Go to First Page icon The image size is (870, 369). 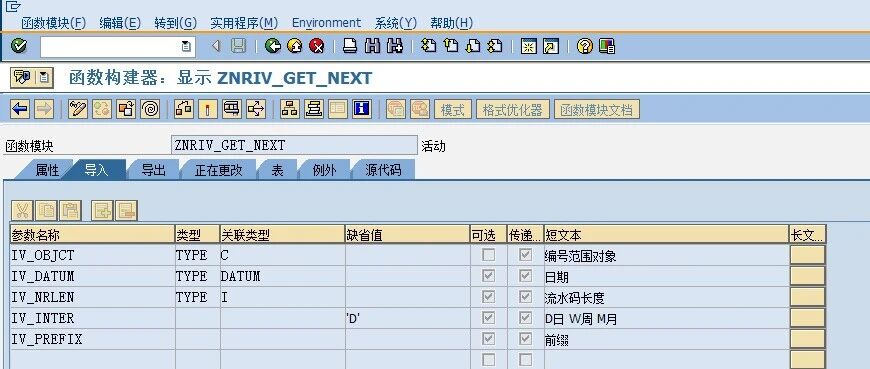pyautogui.click(x=428, y=46)
